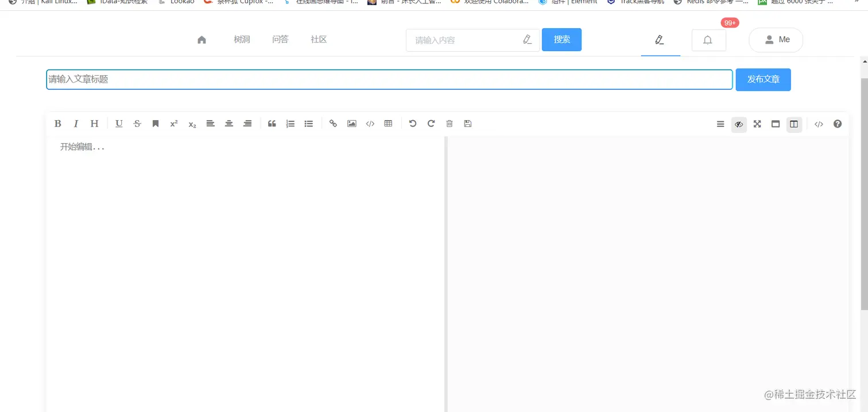
Task: Insert an image into the article
Action: click(x=351, y=123)
